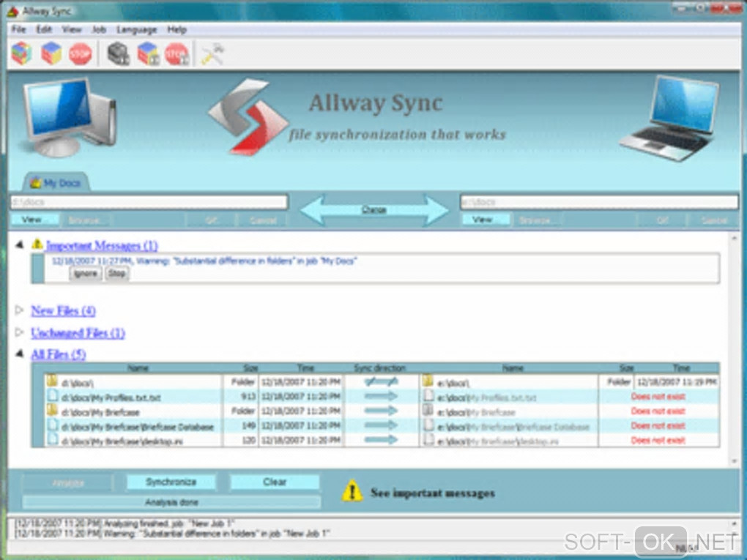Open the View menu
Viewport: 747px width, 560px height.
pos(72,29)
